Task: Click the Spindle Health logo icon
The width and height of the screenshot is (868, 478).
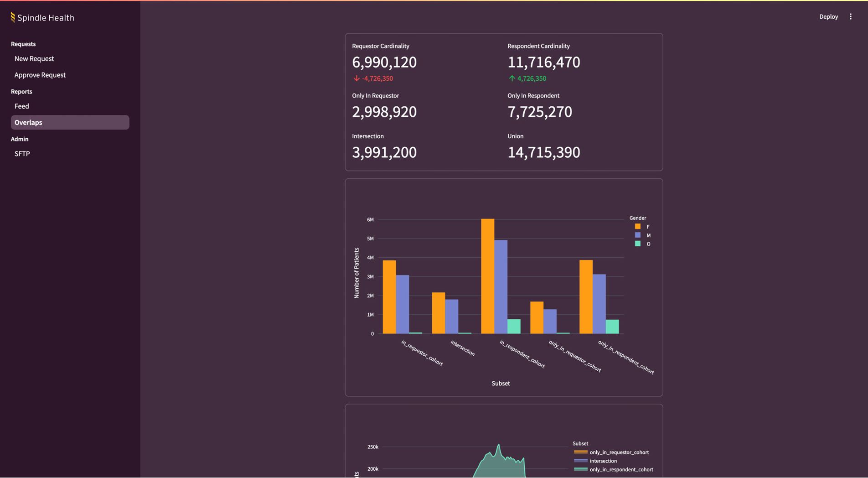Action: pyautogui.click(x=13, y=17)
